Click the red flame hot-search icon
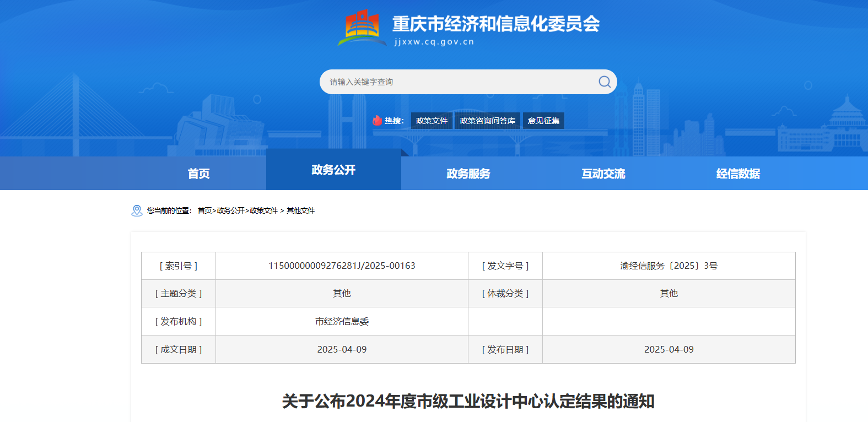Image resolution: width=868 pixels, height=422 pixels. tap(377, 121)
